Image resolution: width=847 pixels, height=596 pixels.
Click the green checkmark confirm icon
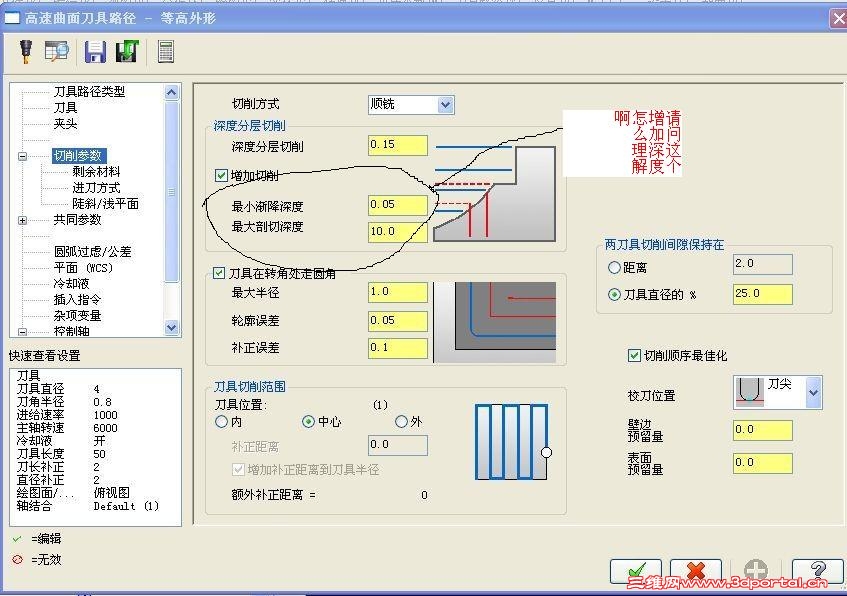tap(636, 572)
